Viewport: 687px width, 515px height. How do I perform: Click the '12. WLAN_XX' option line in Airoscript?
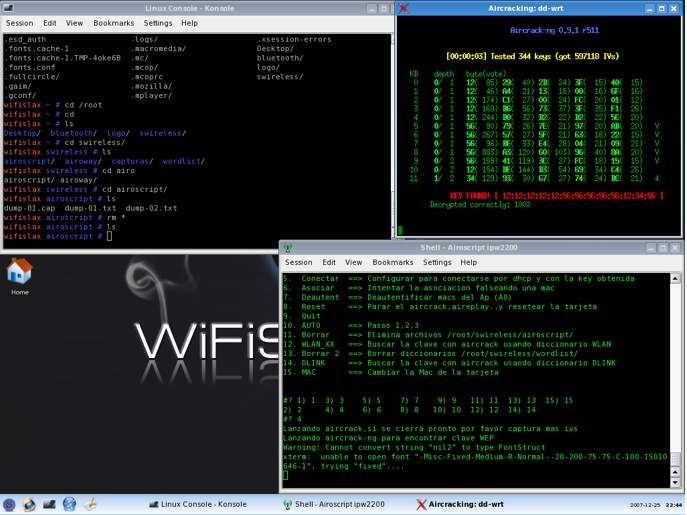[x=447, y=344]
